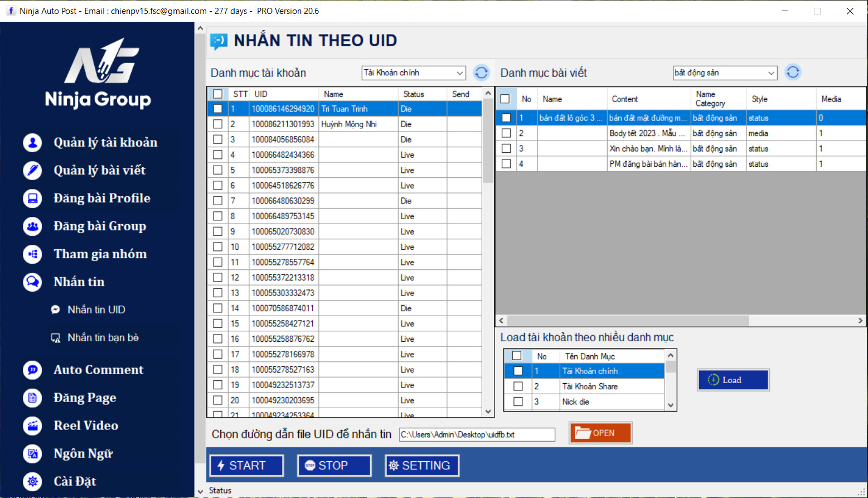Check post row Body tết 2023
Viewport: 868px width, 498px height.
tap(506, 133)
